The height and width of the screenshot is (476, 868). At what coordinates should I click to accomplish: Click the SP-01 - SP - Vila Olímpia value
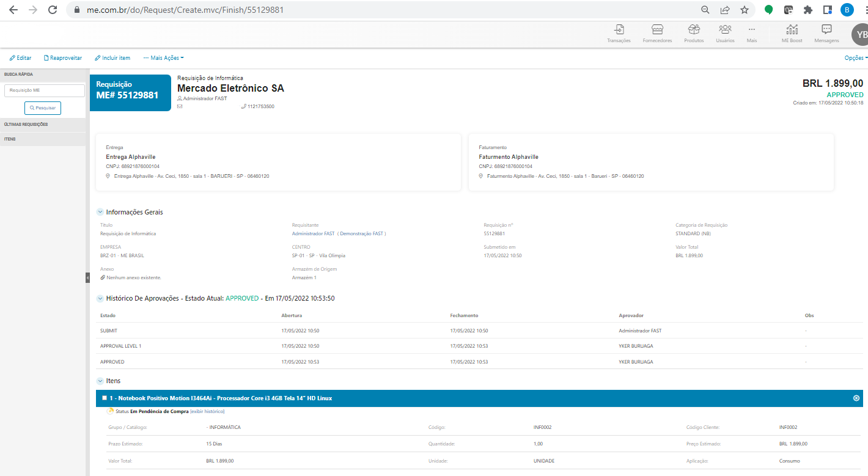click(318, 255)
